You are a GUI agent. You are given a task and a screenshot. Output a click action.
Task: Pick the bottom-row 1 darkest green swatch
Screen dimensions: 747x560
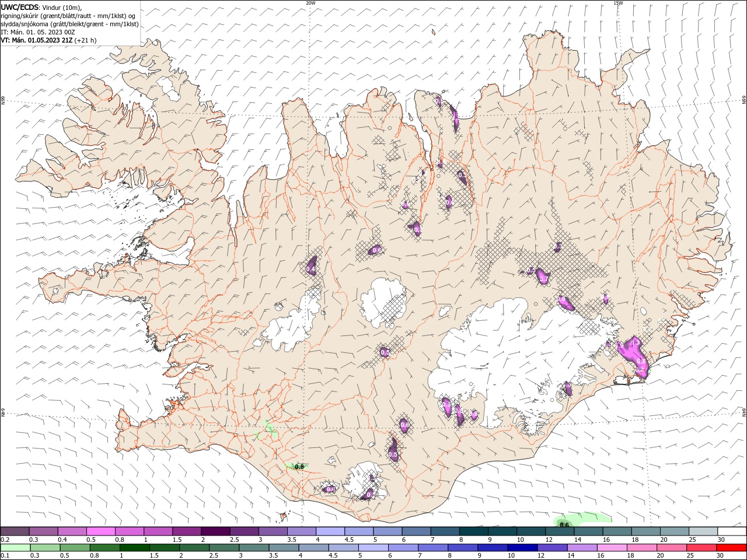click(x=134, y=548)
